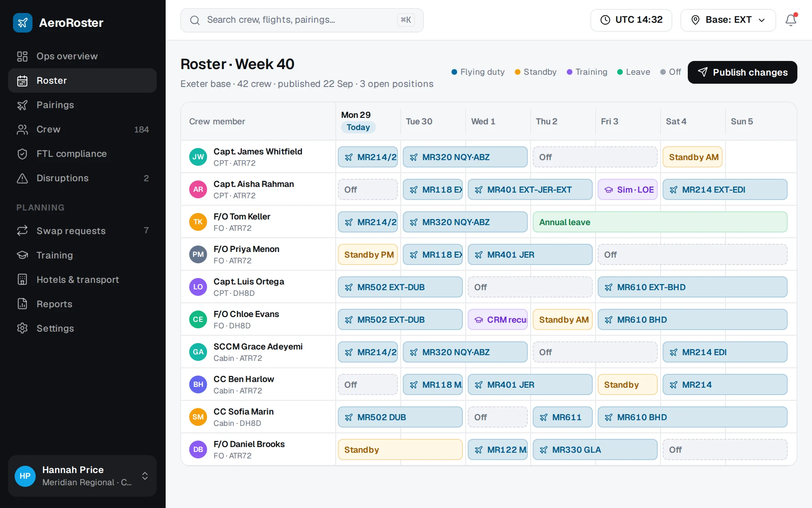
Task: Select Aisha Rahman's Sim · LOE duty
Action: coord(627,189)
